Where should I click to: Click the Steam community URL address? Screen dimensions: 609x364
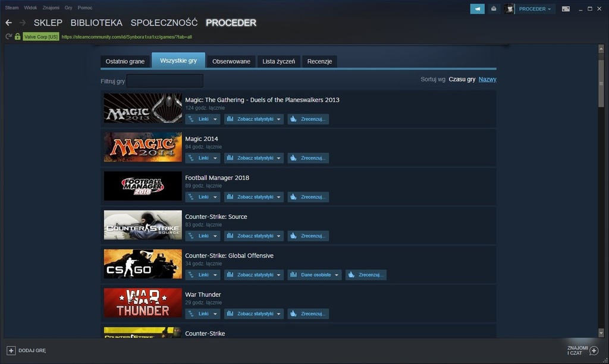tap(127, 37)
